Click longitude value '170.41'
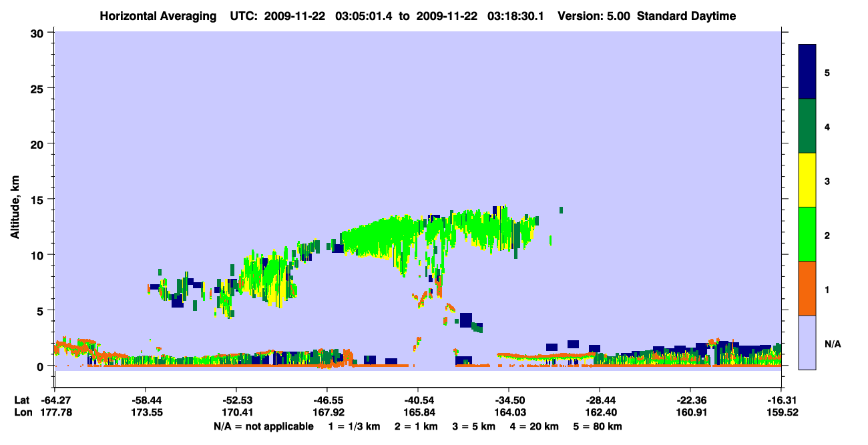Viewport: 868px width, 445px height. point(236,412)
